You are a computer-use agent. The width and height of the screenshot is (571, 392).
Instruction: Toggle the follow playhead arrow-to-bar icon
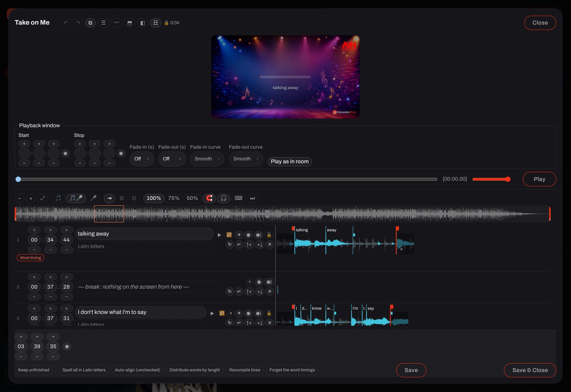click(x=109, y=198)
